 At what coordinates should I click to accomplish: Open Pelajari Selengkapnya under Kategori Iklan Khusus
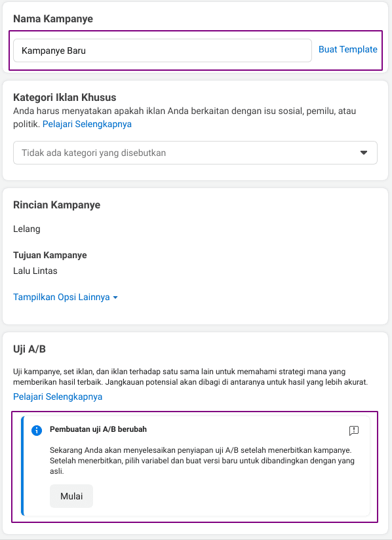(87, 124)
